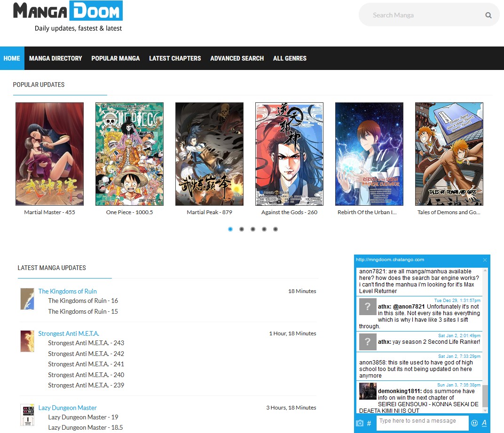The height and width of the screenshot is (433, 504).
Task: Open Rebirth Of the Urban cover thumbnail
Action: tap(369, 154)
